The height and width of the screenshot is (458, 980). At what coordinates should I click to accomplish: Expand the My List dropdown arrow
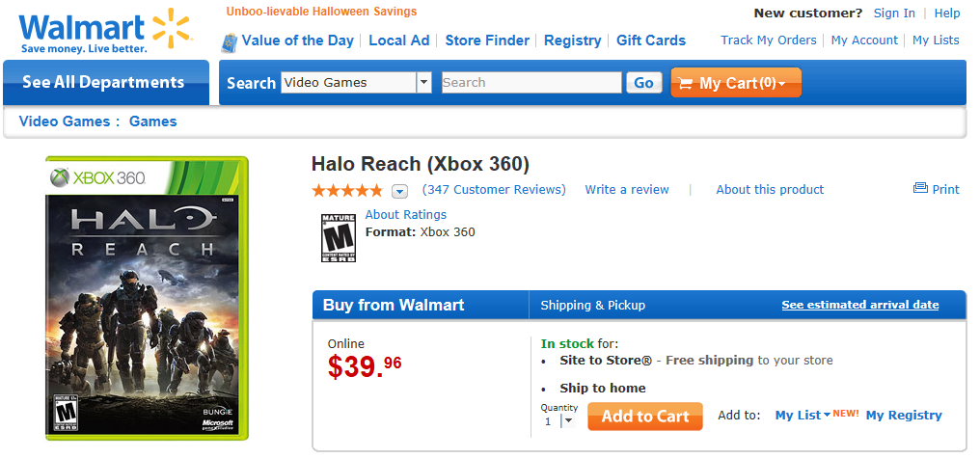coord(828,416)
